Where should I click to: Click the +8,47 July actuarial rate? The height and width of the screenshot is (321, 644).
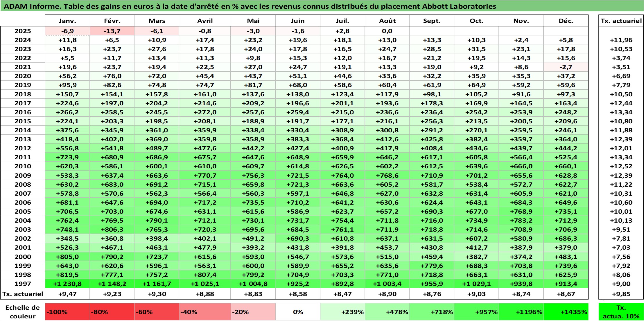coord(342,294)
